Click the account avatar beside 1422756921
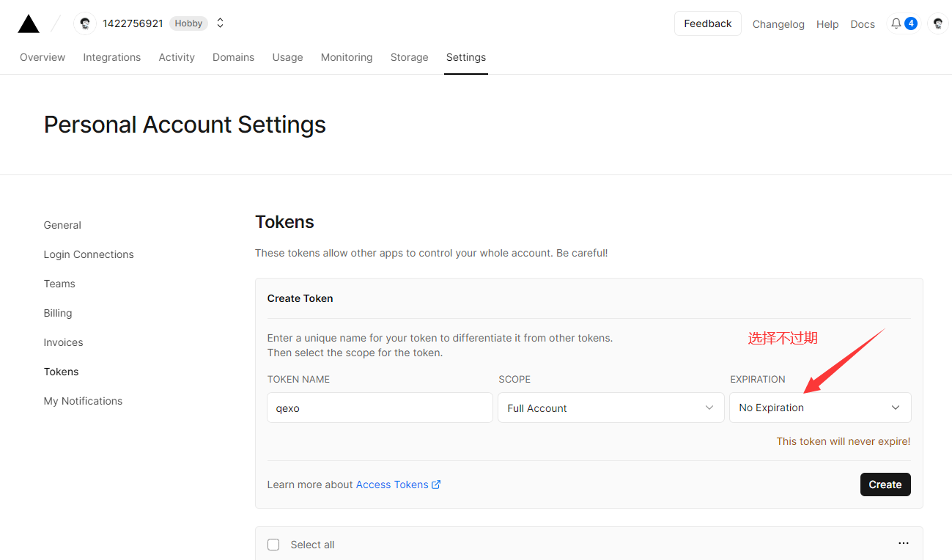This screenshot has width=952, height=560. click(85, 23)
